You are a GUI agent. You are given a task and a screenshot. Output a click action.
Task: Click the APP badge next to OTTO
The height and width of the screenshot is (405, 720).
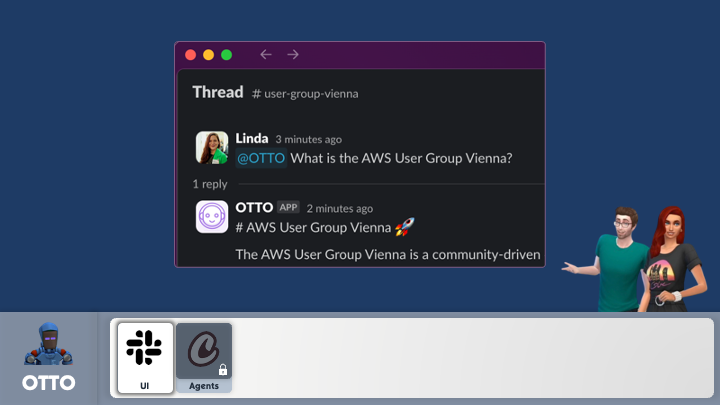tap(288, 207)
